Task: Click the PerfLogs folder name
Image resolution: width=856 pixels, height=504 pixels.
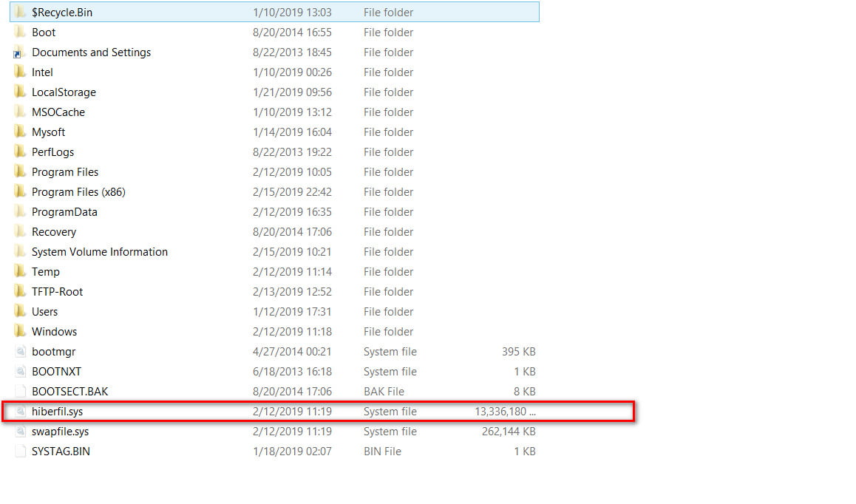Action: [52, 152]
